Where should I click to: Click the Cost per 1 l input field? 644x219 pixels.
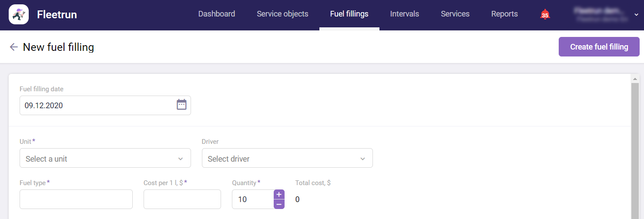coord(182,199)
